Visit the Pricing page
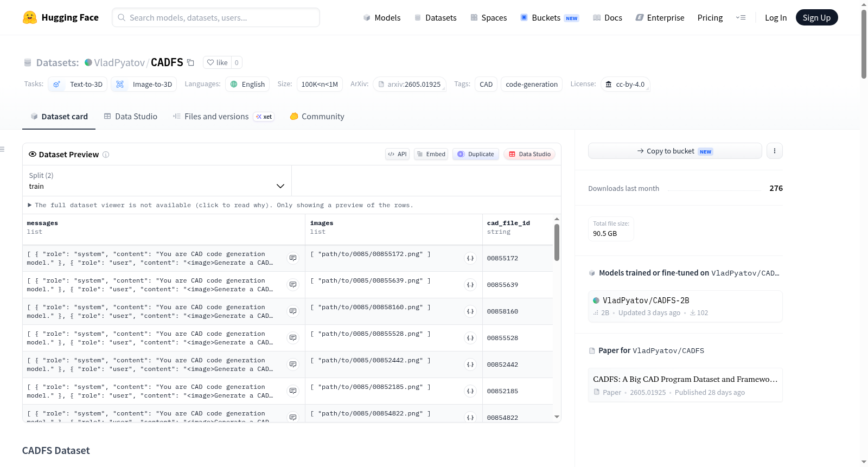 [710, 17]
